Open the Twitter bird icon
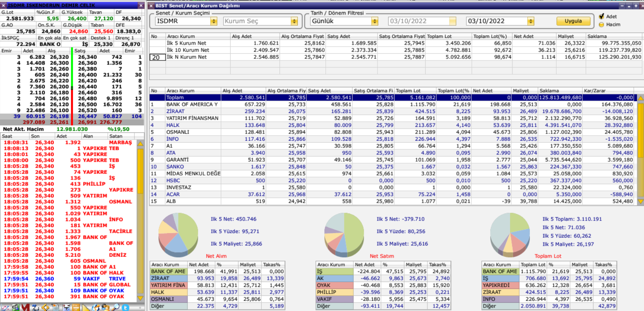This screenshot has height=311, width=644. click(125, 307)
